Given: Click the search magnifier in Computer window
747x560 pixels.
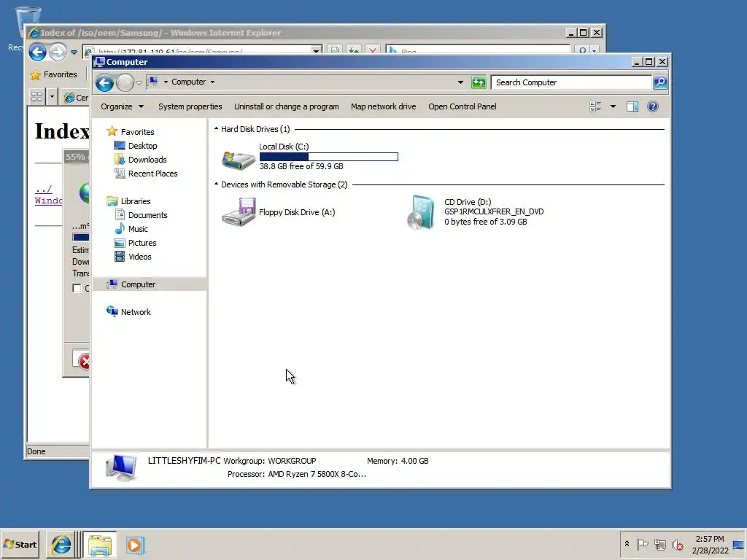Looking at the screenshot, I should (660, 82).
